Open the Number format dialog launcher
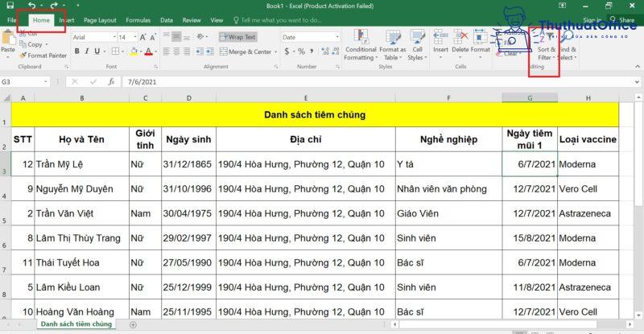 pos(337,67)
